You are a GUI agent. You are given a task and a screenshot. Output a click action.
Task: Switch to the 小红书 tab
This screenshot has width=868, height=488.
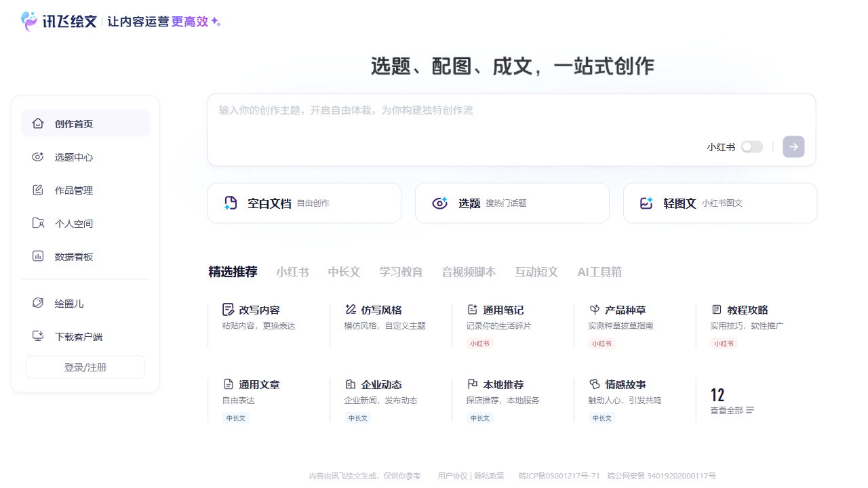pyautogui.click(x=292, y=272)
